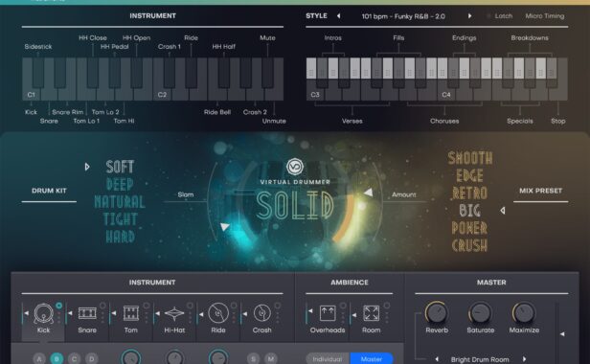Mute the kick with the M button
Image resolution: width=590 pixels, height=364 pixels.
pyautogui.click(x=271, y=358)
